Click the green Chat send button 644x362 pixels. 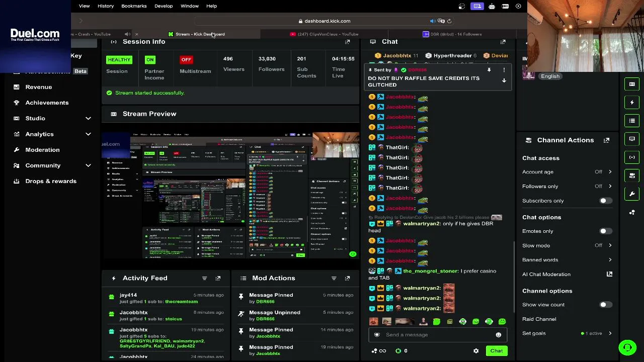(497, 351)
